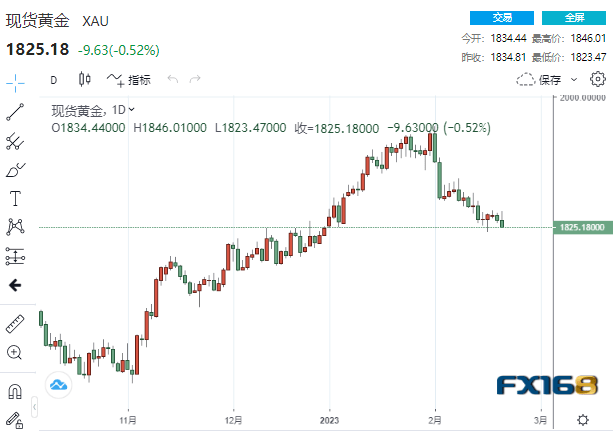
Task: Select the brush drawing tool
Action: (15, 169)
